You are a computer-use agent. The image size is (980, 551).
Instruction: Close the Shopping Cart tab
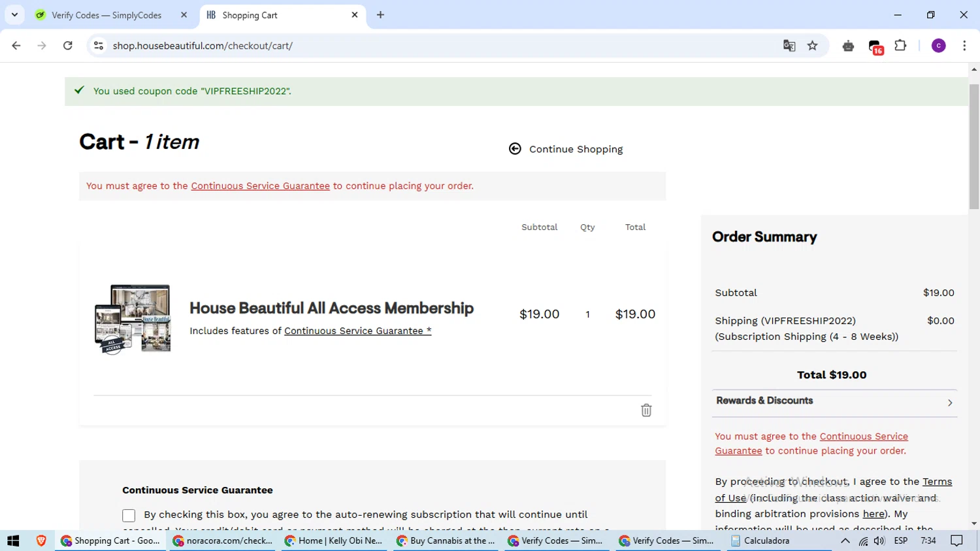(355, 15)
